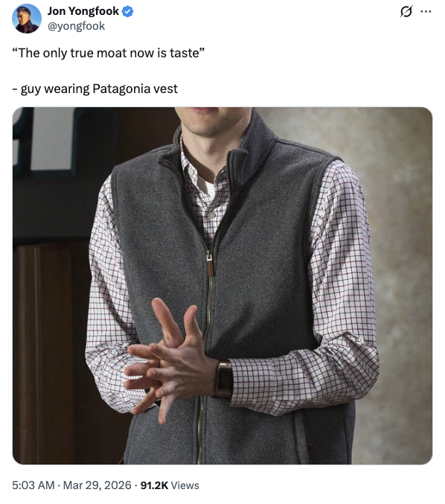Open the Grok slashed-circle icon
The width and height of the screenshot is (445, 504).
[406, 12]
